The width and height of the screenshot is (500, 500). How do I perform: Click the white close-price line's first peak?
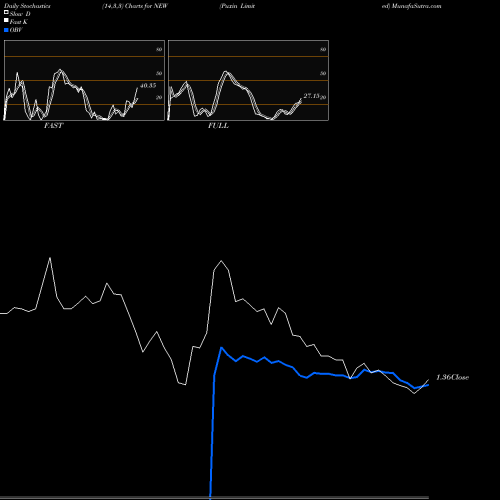[x=50, y=258]
